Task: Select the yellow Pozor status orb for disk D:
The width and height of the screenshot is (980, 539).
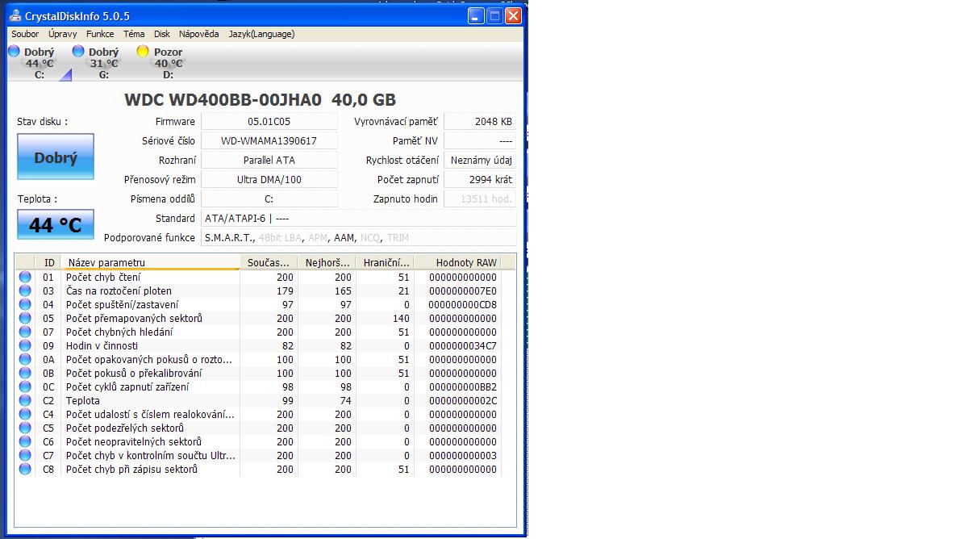Action: 143,51
